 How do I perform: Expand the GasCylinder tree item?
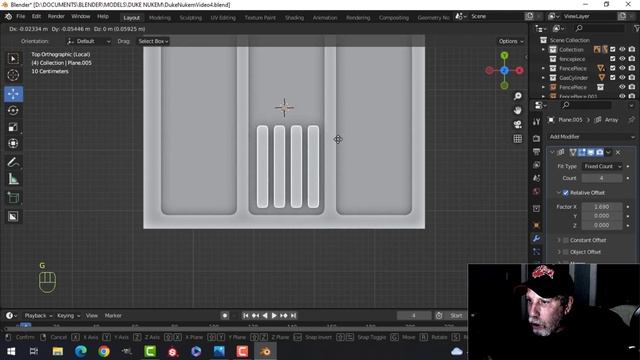[543, 78]
